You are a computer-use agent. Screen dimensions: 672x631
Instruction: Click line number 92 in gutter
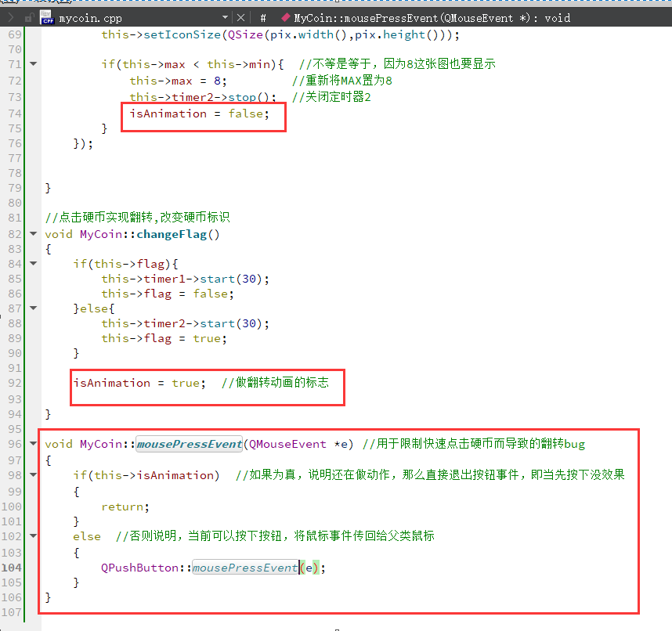click(x=15, y=383)
